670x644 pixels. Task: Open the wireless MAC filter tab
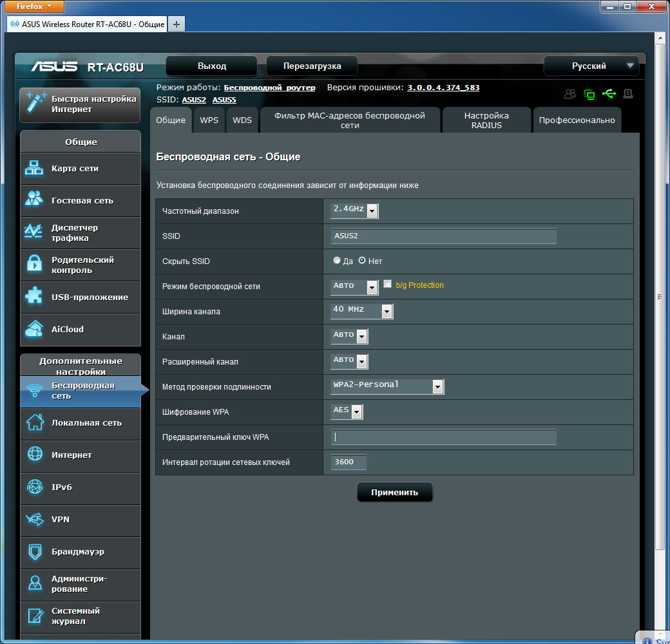(350, 120)
